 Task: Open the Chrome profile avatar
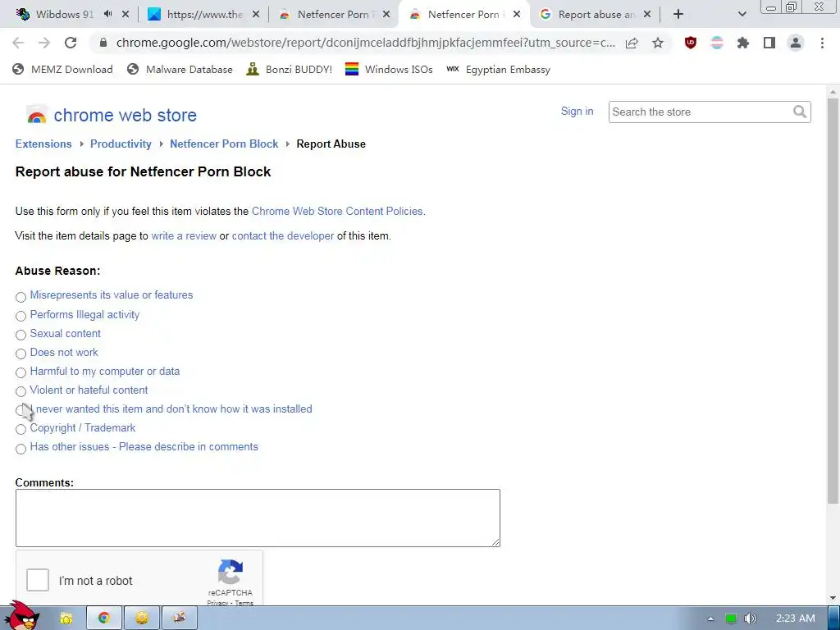tap(796, 43)
